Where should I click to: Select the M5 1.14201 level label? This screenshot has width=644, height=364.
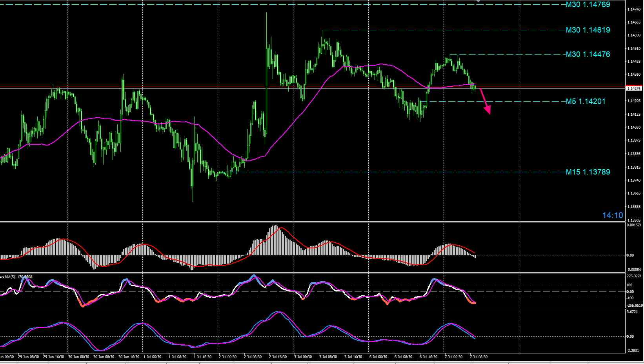pos(585,101)
